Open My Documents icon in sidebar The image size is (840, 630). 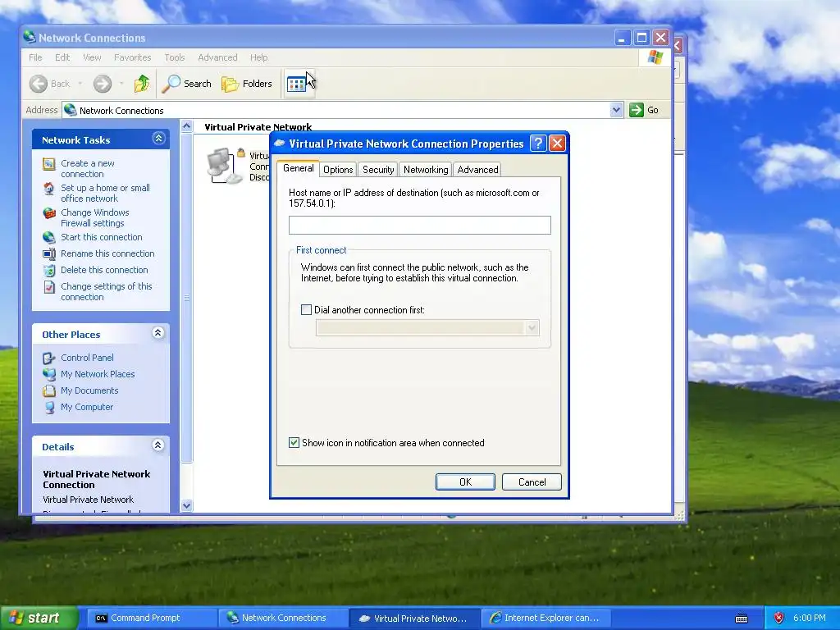[48, 391]
